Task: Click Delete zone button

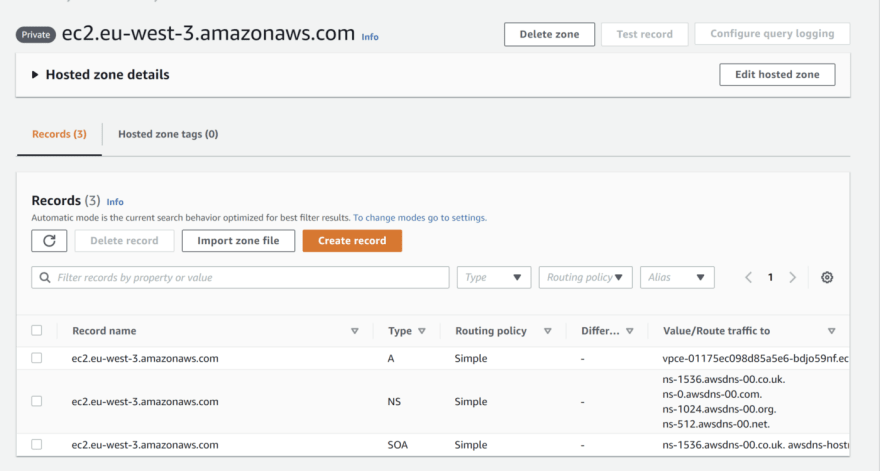Action: pyautogui.click(x=549, y=34)
